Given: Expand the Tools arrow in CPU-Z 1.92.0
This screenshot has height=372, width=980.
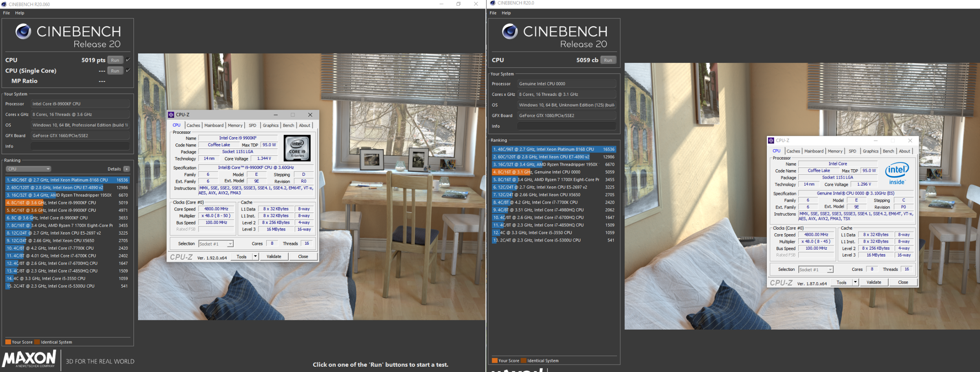Looking at the screenshot, I should pos(256,257).
